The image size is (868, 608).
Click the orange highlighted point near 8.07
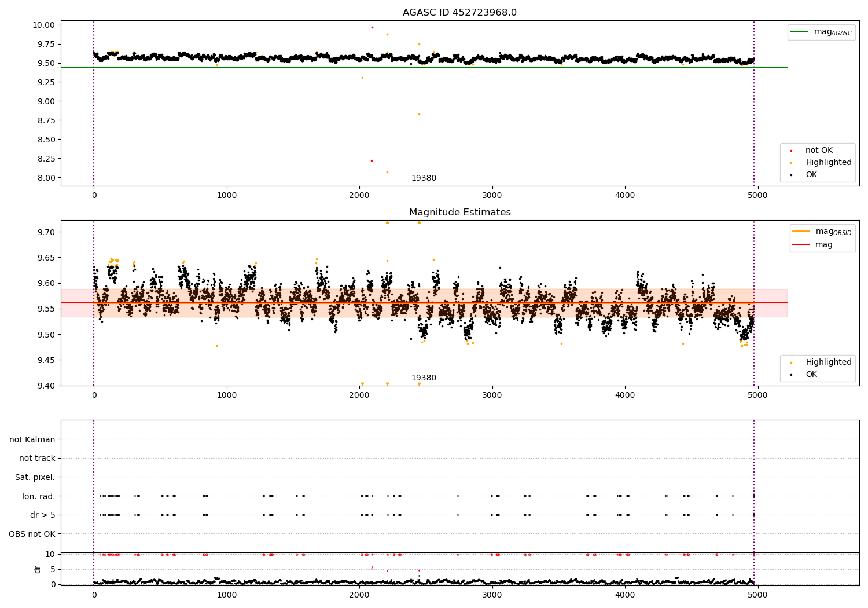pos(387,172)
